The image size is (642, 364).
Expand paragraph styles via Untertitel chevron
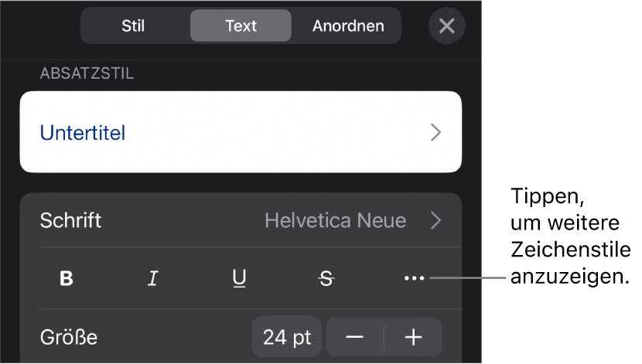(436, 132)
